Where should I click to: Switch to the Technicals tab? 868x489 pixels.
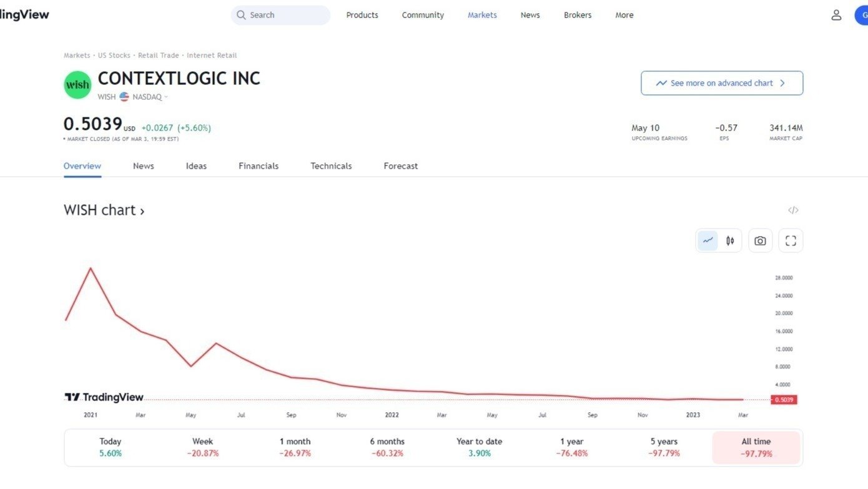click(331, 165)
